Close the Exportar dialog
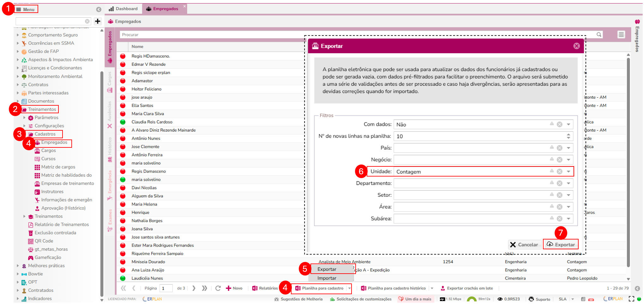Image resolution: width=644 pixels, height=304 pixels. pyautogui.click(x=576, y=46)
